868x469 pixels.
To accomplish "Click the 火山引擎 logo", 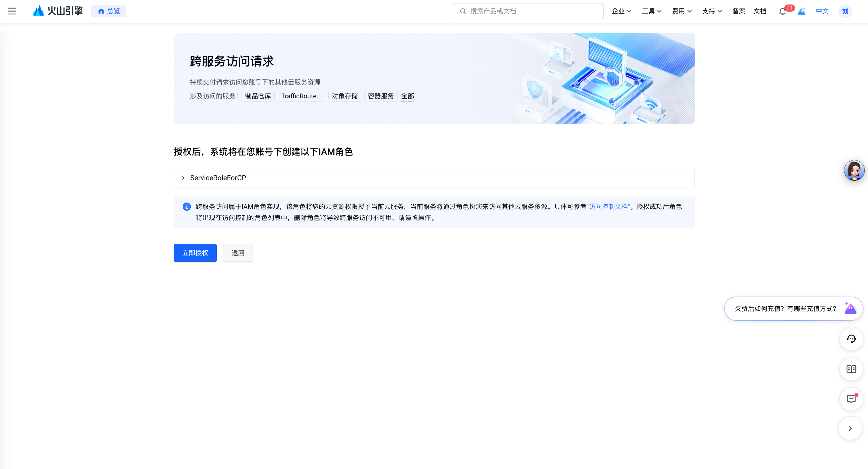I will coord(57,11).
